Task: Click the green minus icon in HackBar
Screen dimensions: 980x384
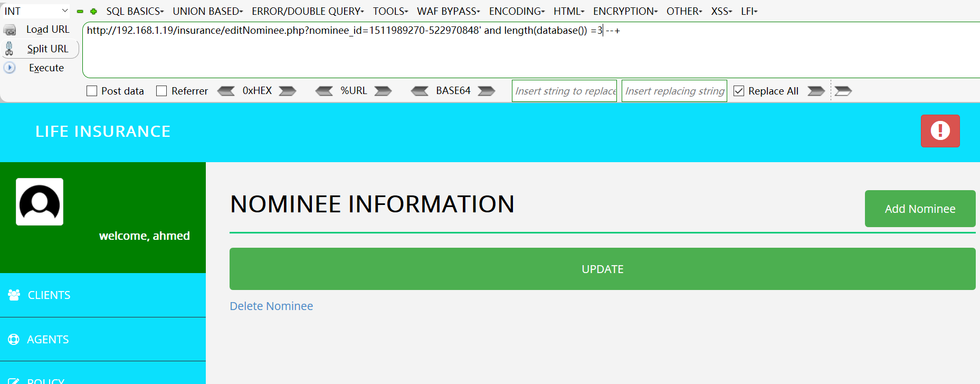Action: tap(80, 11)
